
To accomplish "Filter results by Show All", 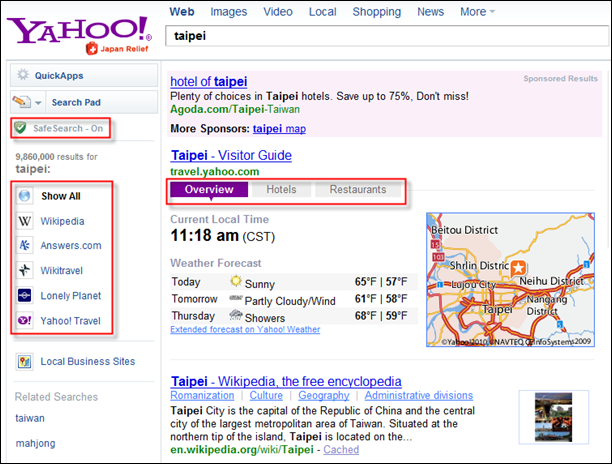I will [61, 196].
